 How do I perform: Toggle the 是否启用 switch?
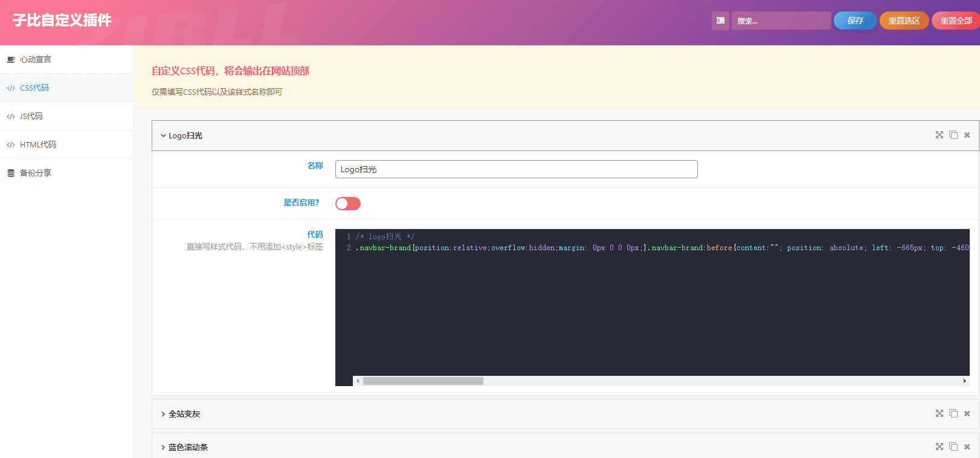[348, 204]
